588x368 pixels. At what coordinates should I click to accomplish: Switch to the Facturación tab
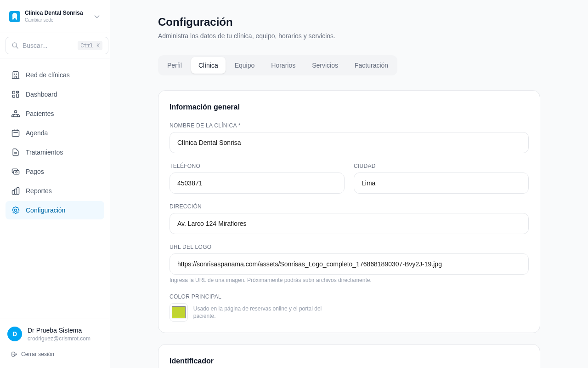[x=371, y=65]
